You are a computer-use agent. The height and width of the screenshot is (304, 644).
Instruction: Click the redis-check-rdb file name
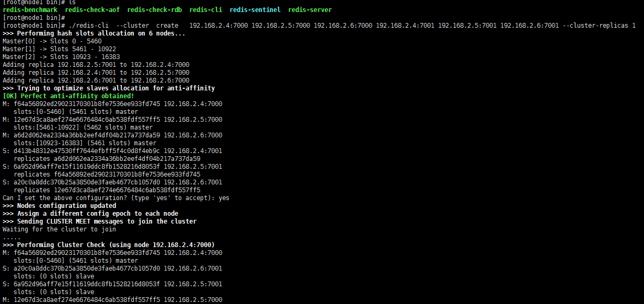click(155, 10)
